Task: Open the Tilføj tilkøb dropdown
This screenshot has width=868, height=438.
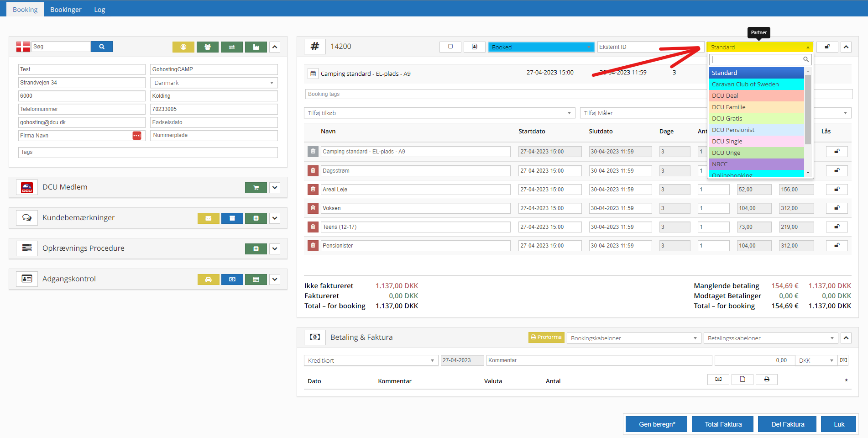Action: [x=438, y=113]
